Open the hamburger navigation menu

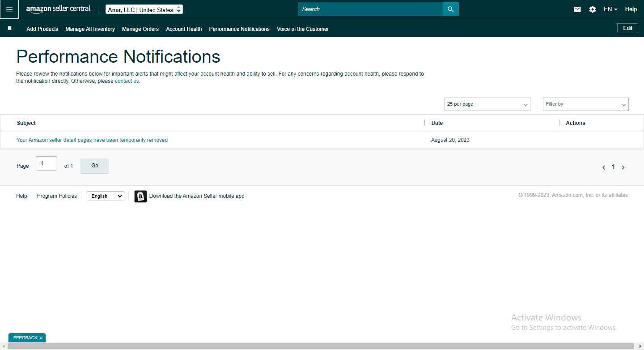click(x=9, y=9)
